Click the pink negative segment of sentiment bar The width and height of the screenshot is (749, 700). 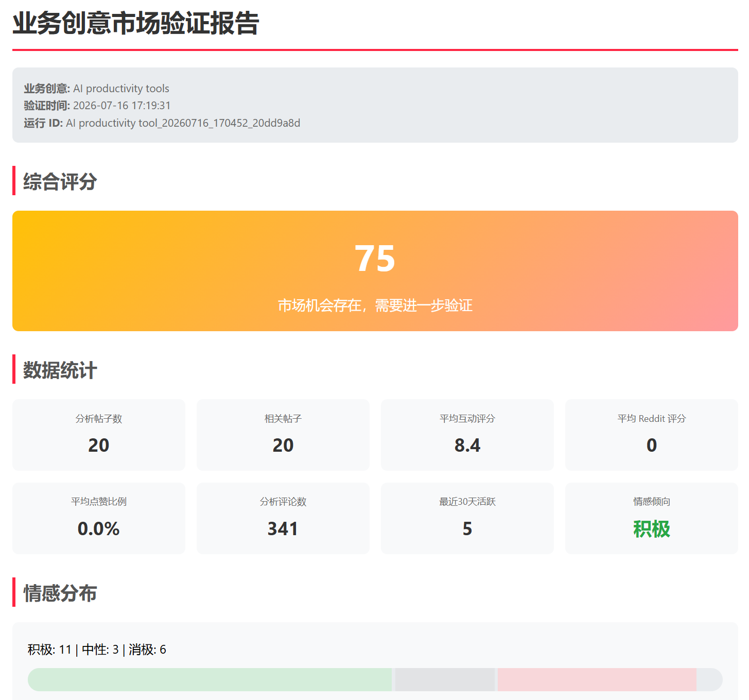pyautogui.click(x=597, y=679)
